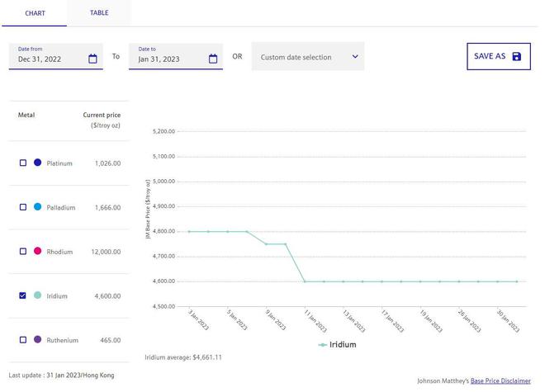Screen dimensions: 545x392
Task: Uncheck the Iridium checkbox
Action: click(x=23, y=295)
